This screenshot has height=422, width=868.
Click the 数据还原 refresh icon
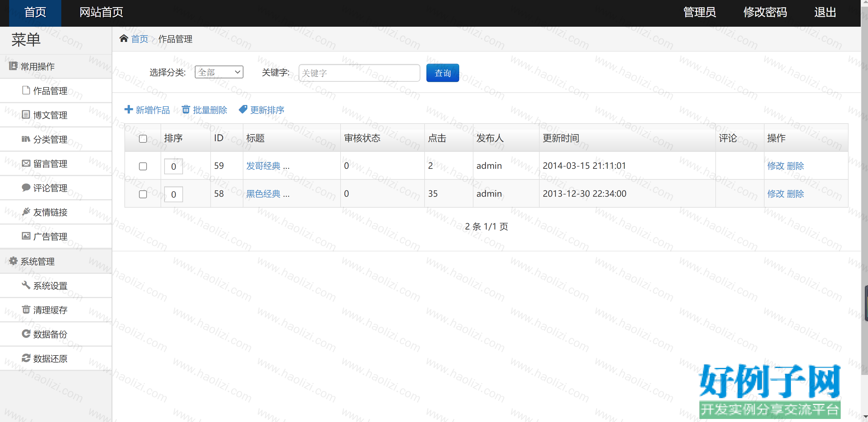tap(26, 358)
